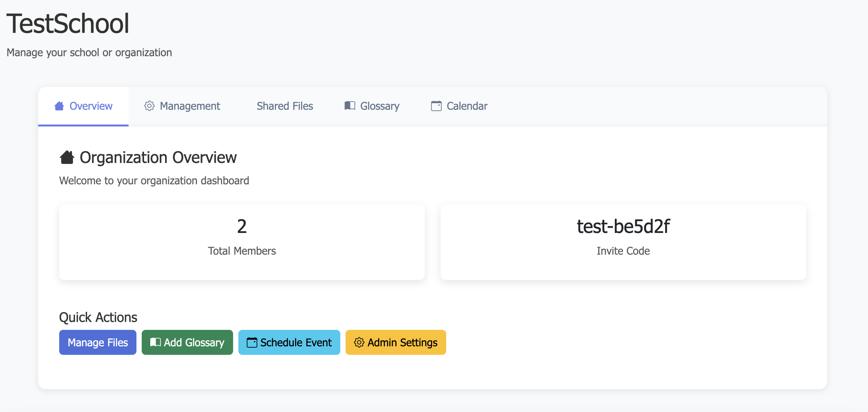
Task: Click house icon next to Organization Overview
Action: pos(67,157)
